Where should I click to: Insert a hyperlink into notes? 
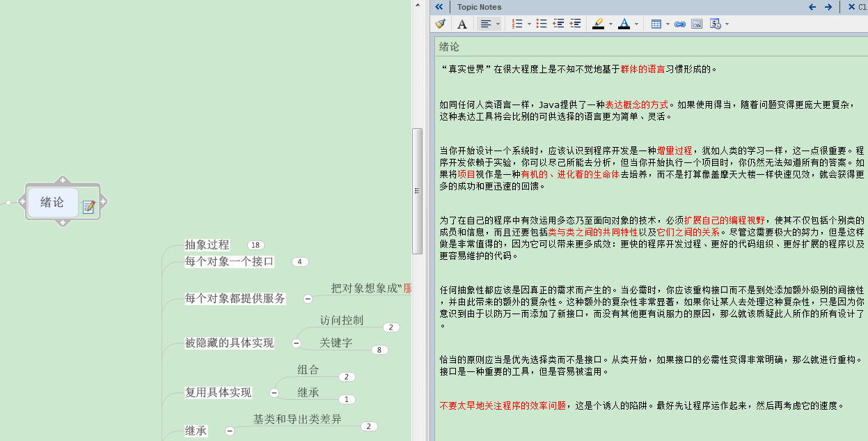click(680, 24)
